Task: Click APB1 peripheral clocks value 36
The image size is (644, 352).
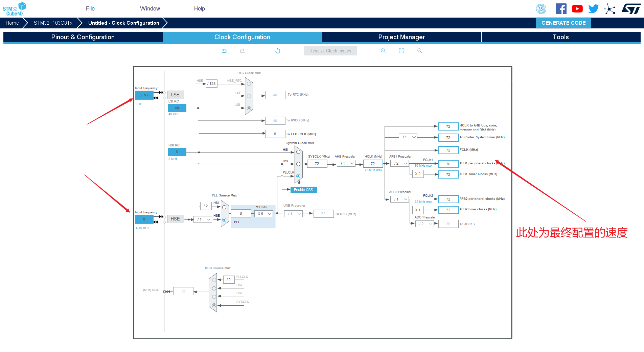Action: [x=448, y=164]
